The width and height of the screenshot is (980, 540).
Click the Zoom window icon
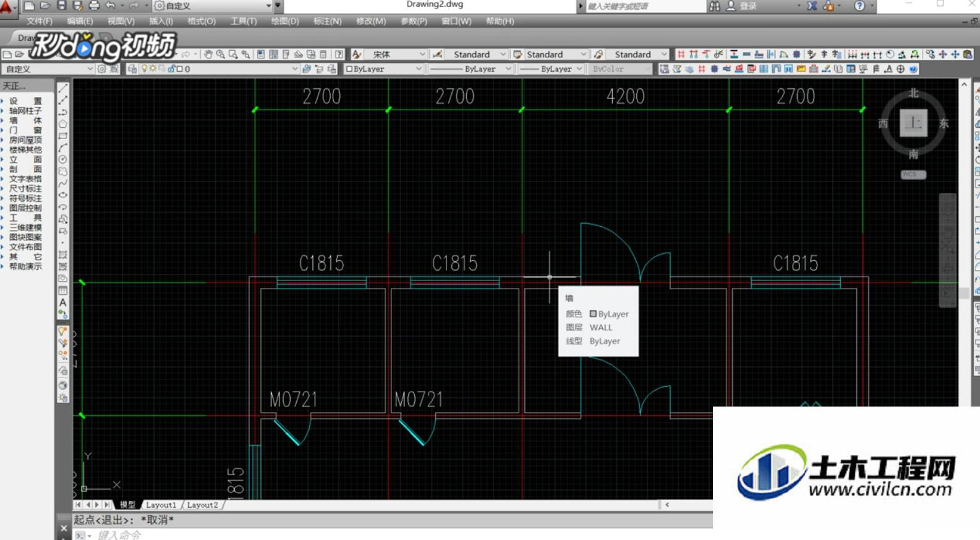(x=232, y=54)
